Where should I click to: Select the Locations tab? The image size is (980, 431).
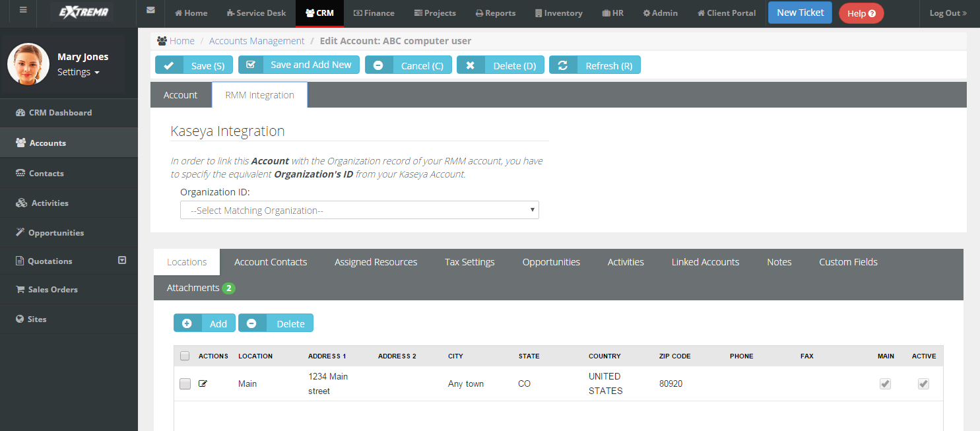pos(187,262)
